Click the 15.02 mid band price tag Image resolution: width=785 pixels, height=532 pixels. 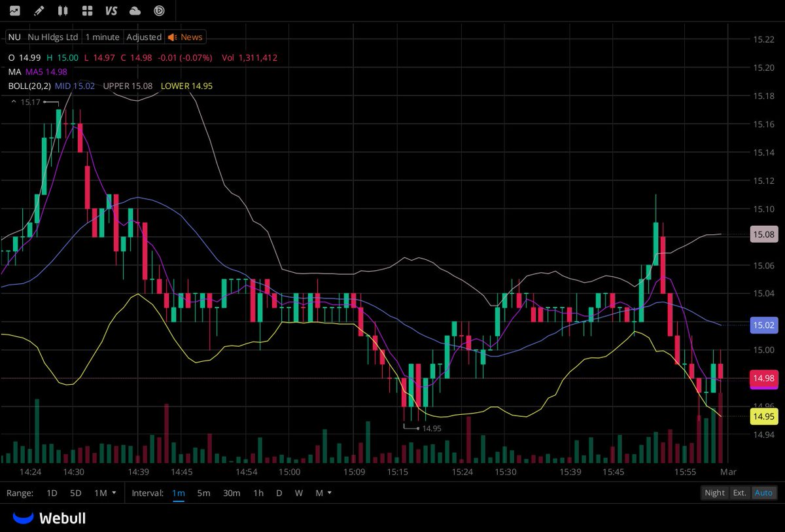tap(764, 325)
